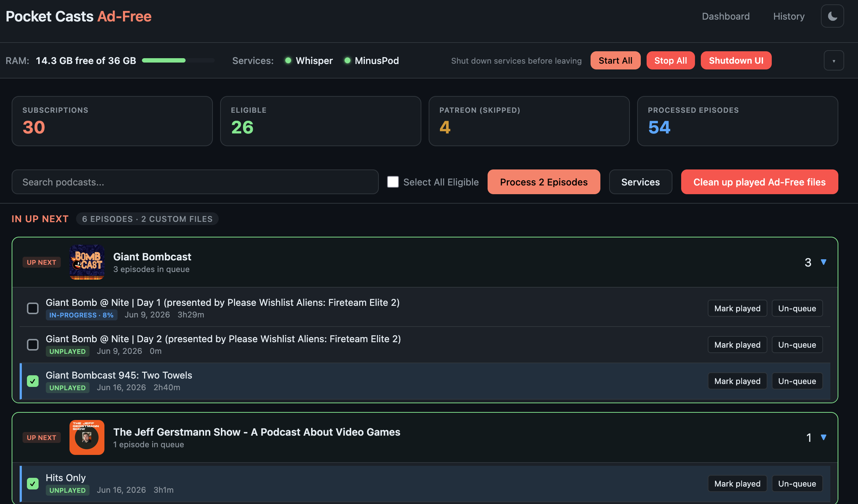This screenshot has height=504, width=858.
Task: Uncheck Giant Bombcast 945: Two Towels
Action: [x=33, y=381]
